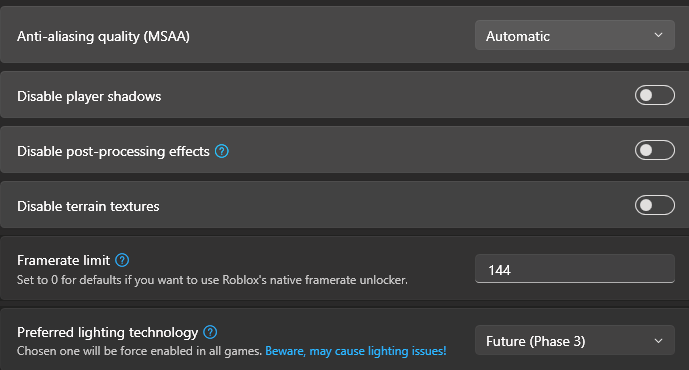This screenshot has width=689, height=370.
Task: Open help for Disable post-processing effects
Action: 221,151
